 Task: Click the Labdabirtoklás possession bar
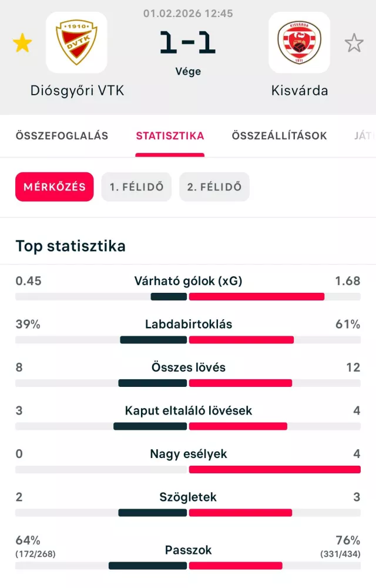tap(188, 340)
